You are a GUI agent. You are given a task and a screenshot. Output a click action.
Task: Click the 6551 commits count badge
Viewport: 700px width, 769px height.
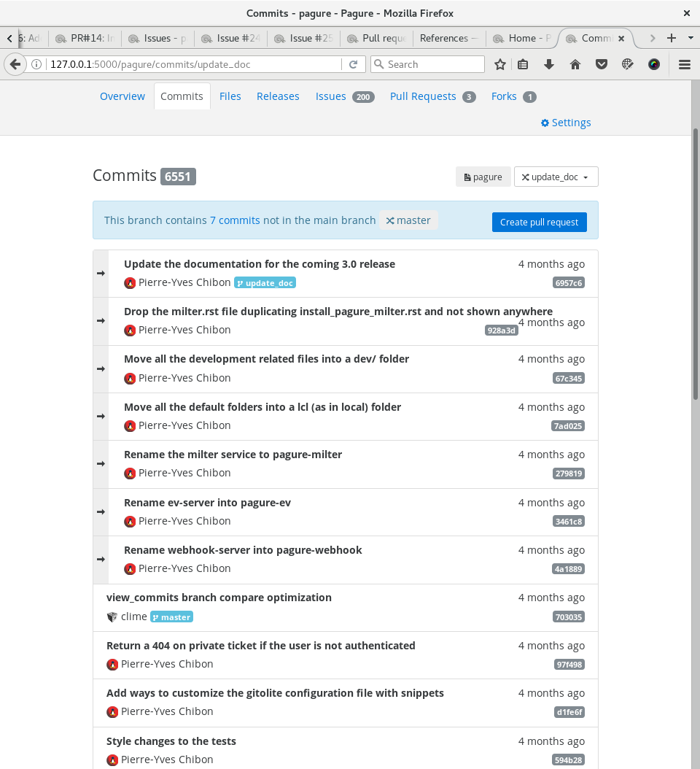177,177
